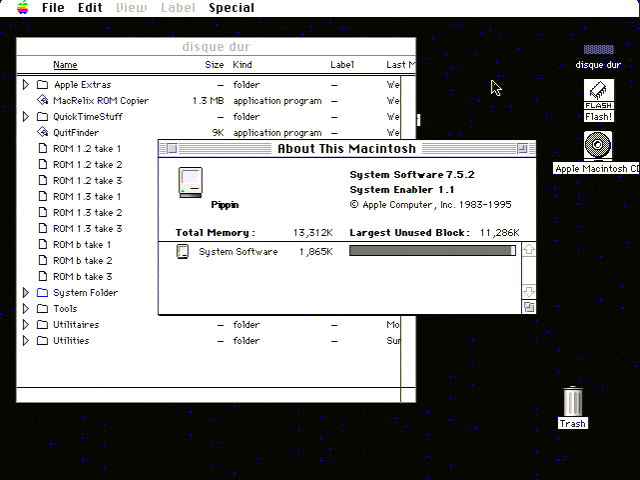Click the System Software memory usage bar
Image resolution: width=640 pixels, height=480 pixels.
pos(432,251)
